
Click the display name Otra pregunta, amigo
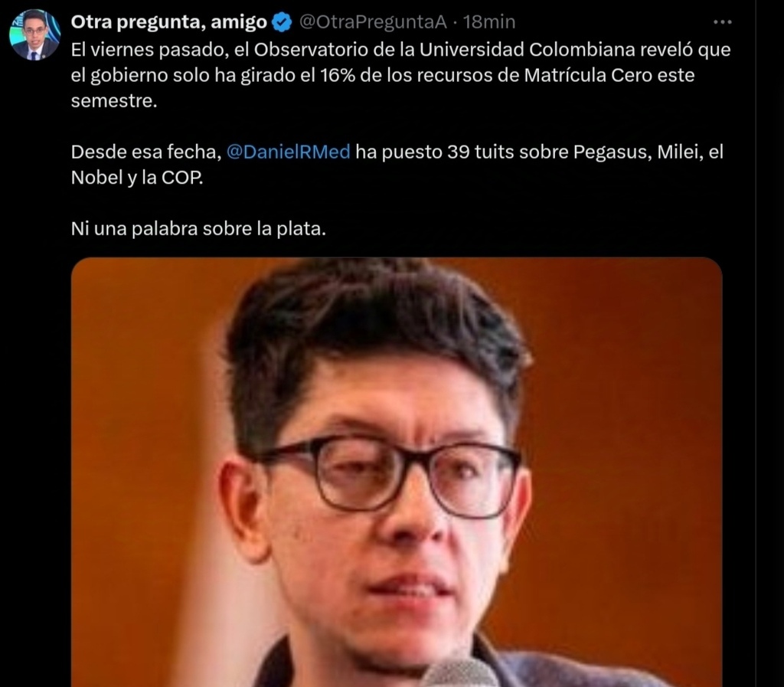[x=168, y=22]
